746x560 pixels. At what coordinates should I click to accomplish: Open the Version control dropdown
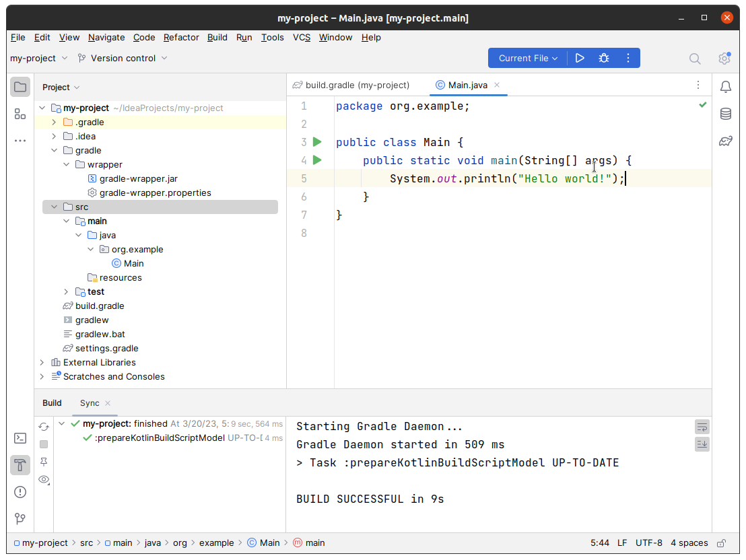123,58
